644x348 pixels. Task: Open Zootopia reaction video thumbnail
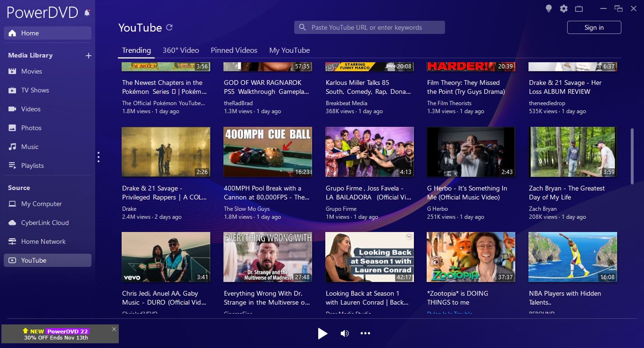tap(471, 257)
